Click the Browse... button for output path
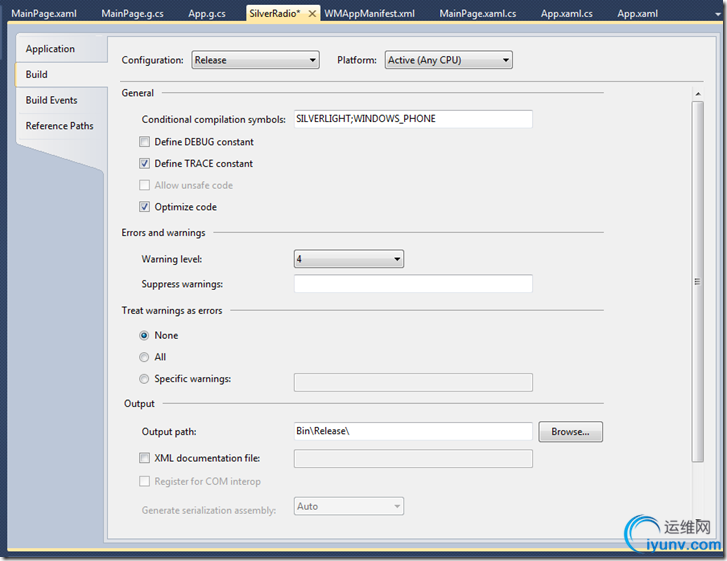727x561 pixels. (x=570, y=432)
